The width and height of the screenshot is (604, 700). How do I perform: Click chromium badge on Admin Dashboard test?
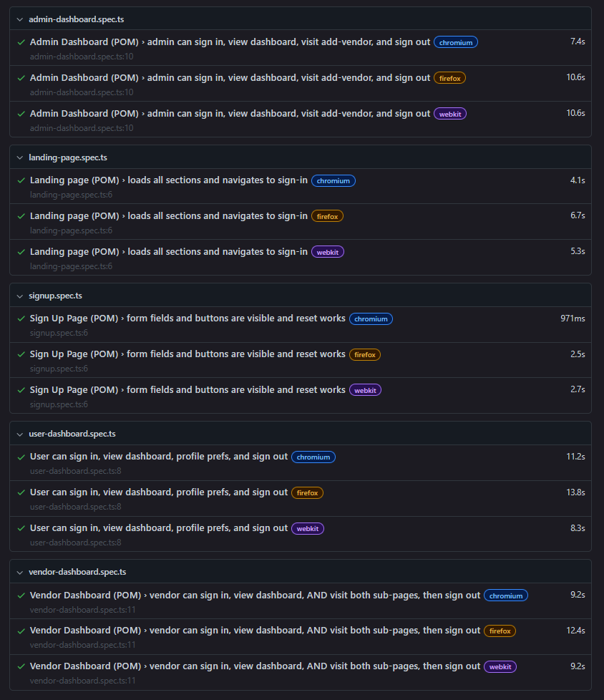(x=455, y=42)
